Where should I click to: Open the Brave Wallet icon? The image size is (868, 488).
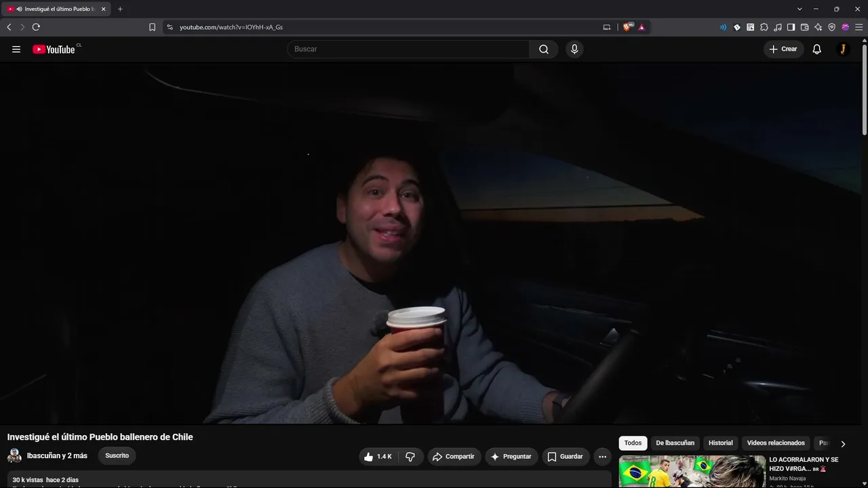pyautogui.click(x=805, y=27)
